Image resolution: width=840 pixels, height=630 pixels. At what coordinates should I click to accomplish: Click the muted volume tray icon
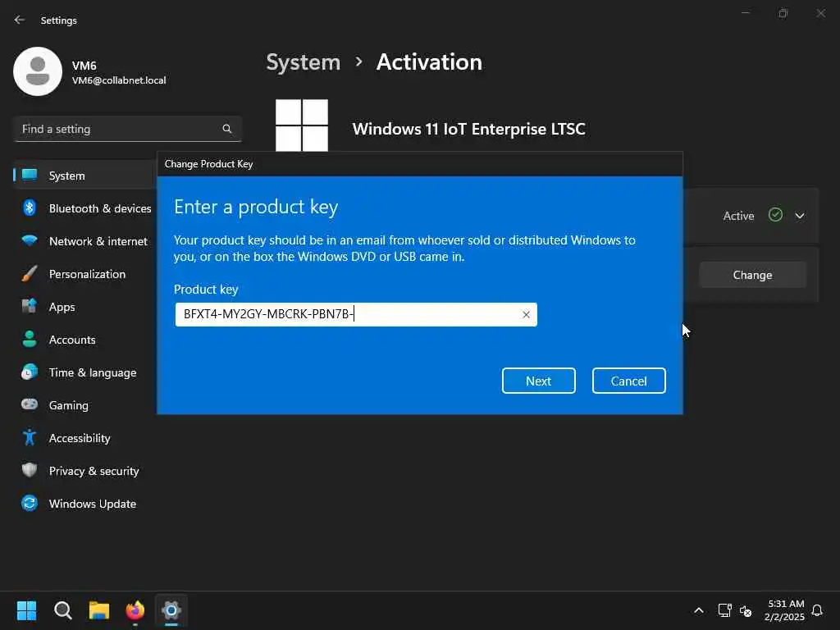pos(745,610)
